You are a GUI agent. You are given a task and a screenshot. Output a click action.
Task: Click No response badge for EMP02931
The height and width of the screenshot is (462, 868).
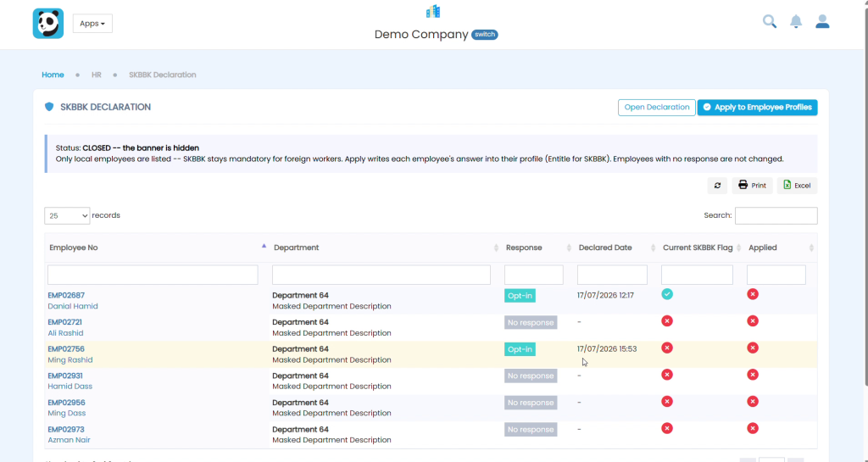tap(531, 376)
